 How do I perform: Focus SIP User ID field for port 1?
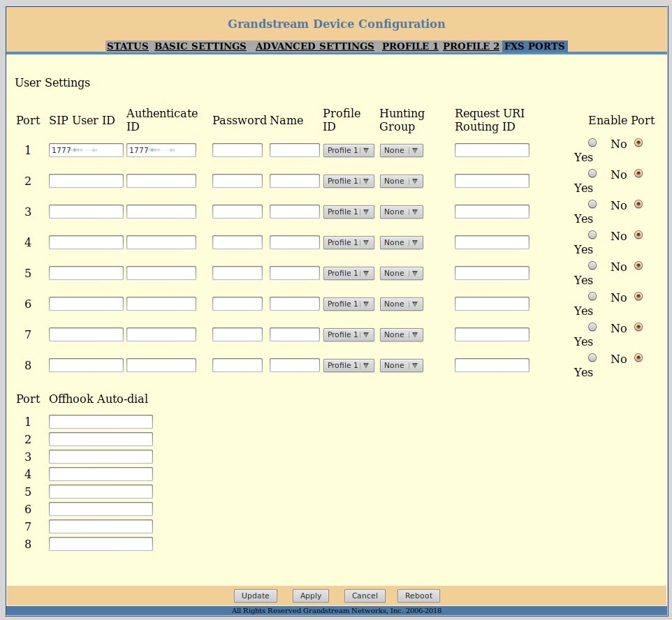coord(86,150)
